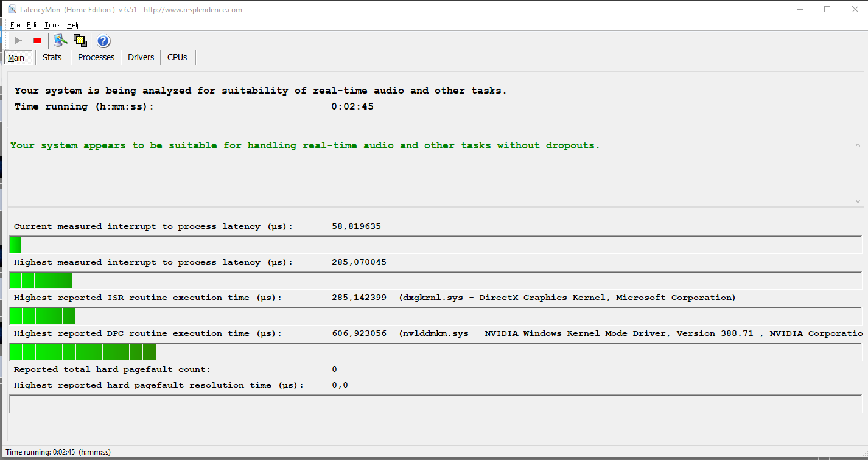Click the green Start monitoring play icon
Viewport: 868px width, 460px height.
pyautogui.click(x=18, y=41)
